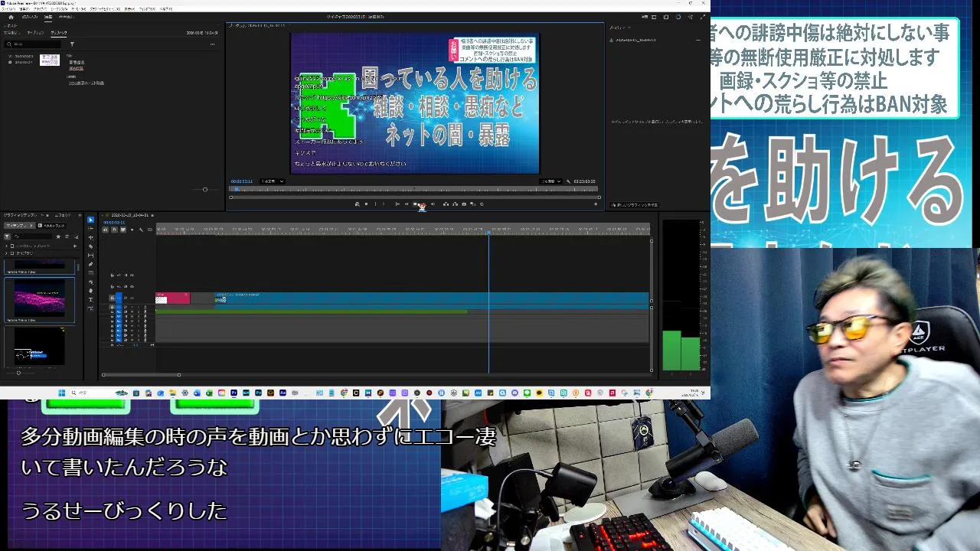
Task: Expand Libraries folder in Essential Graphics browser
Action: pos(6,253)
